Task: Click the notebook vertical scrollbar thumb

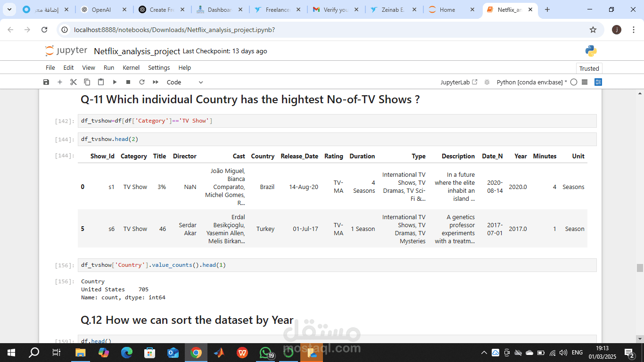Action: pyautogui.click(x=640, y=268)
